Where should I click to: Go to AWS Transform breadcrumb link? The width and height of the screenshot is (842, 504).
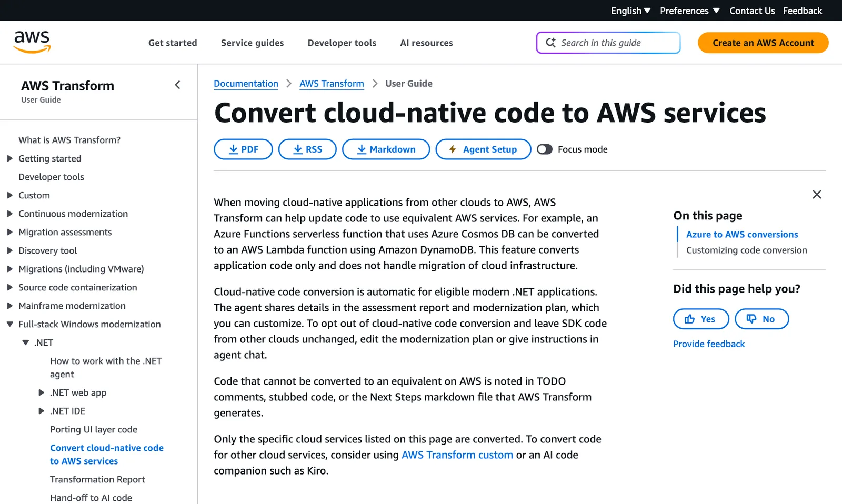point(332,84)
